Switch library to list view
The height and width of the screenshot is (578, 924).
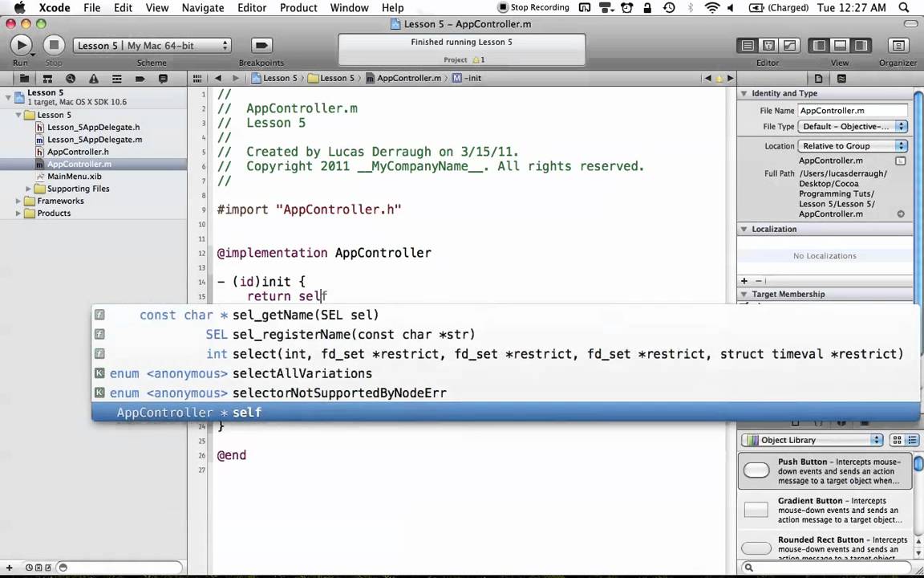point(912,440)
